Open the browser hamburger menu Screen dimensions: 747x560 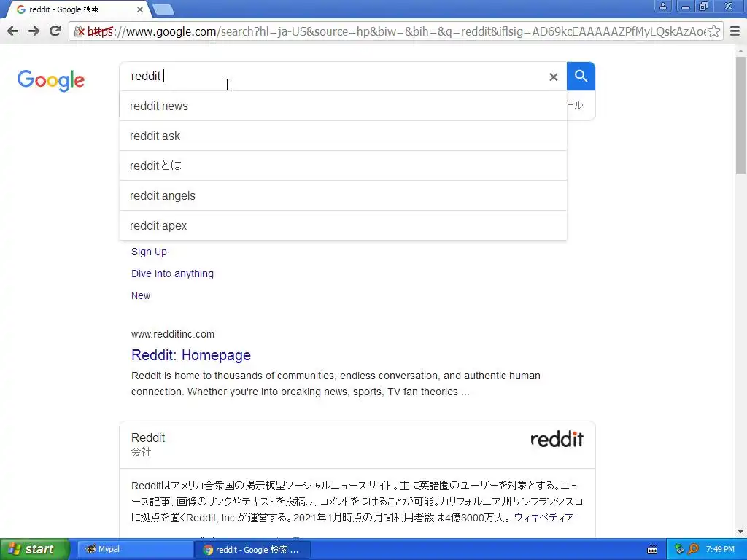click(735, 31)
